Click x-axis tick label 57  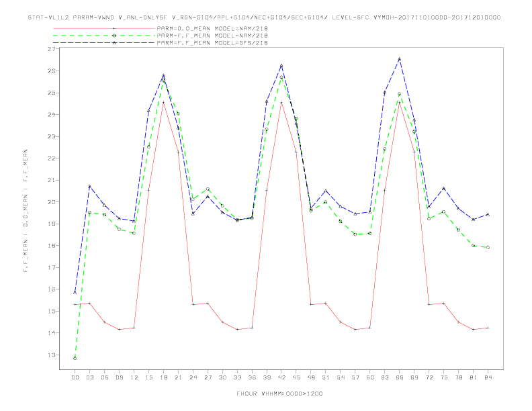355,377
